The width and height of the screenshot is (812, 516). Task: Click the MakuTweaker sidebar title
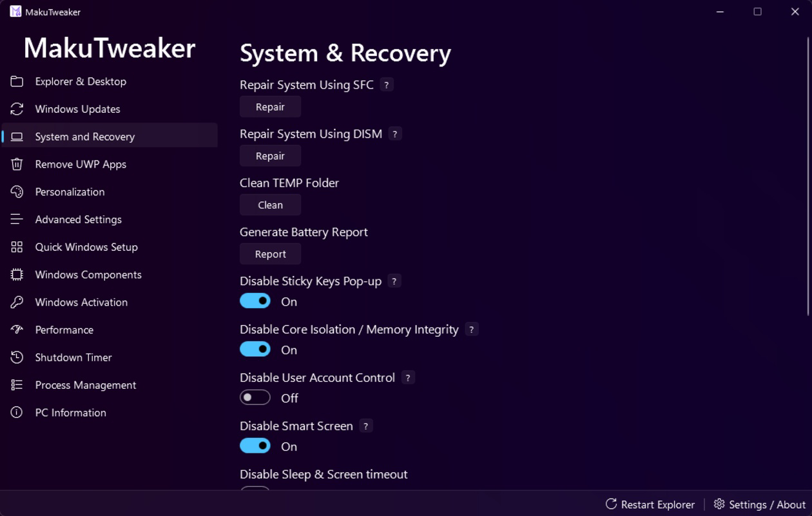click(x=110, y=48)
